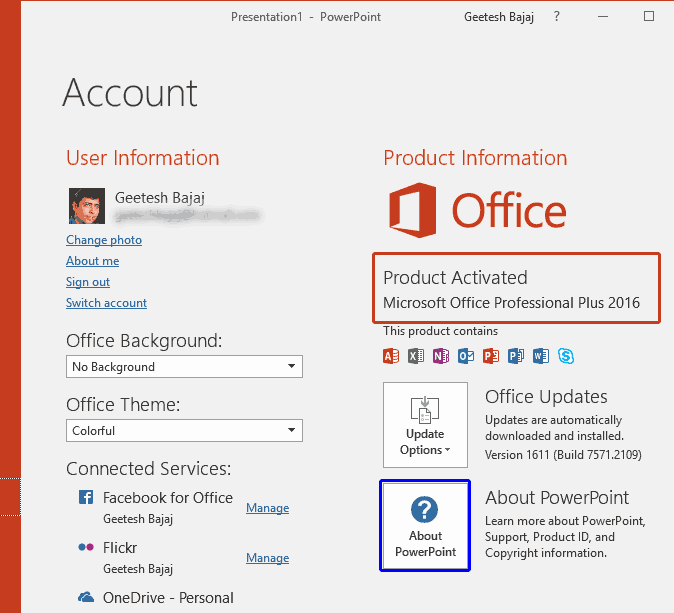This screenshot has height=613, width=674.
Task: Click Switch account link
Action: point(106,303)
